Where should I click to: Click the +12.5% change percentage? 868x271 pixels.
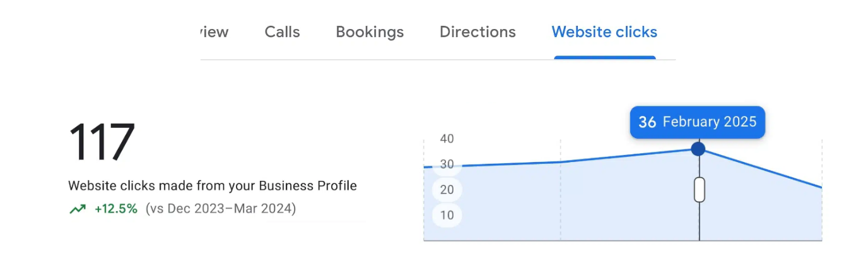pos(116,209)
